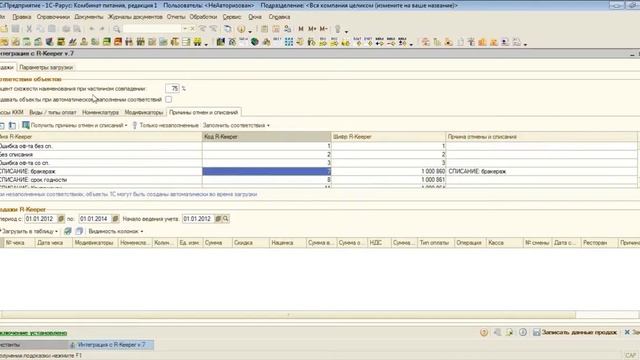Click the Find magnifier icon in toolbar
This screenshot has width=640, height=360.
point(116,29)
